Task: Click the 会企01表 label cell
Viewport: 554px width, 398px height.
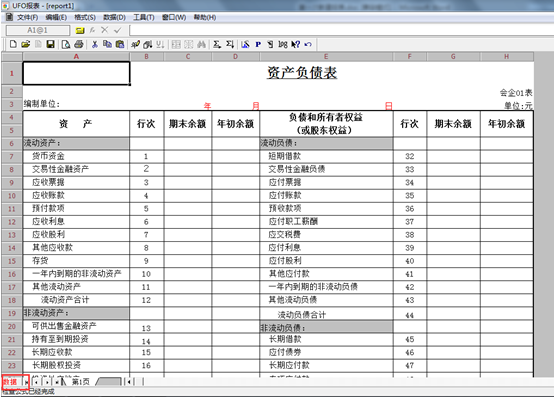Action: 516,93
